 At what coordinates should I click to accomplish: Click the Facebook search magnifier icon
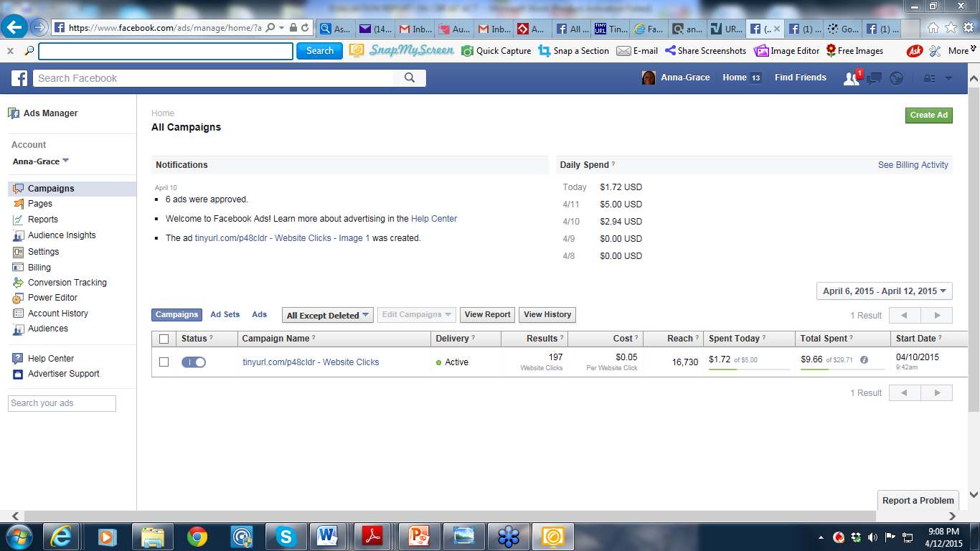(x=410, y=78)
